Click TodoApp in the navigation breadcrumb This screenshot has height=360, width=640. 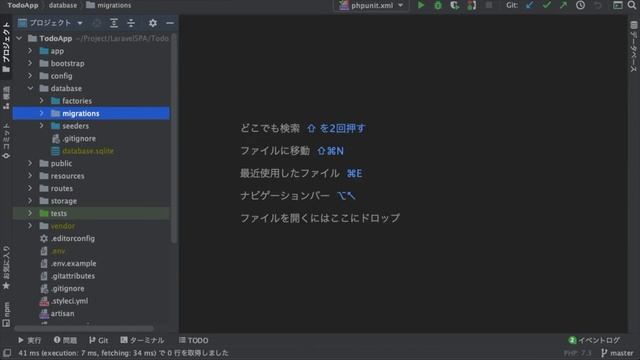[x=23, y=5]
